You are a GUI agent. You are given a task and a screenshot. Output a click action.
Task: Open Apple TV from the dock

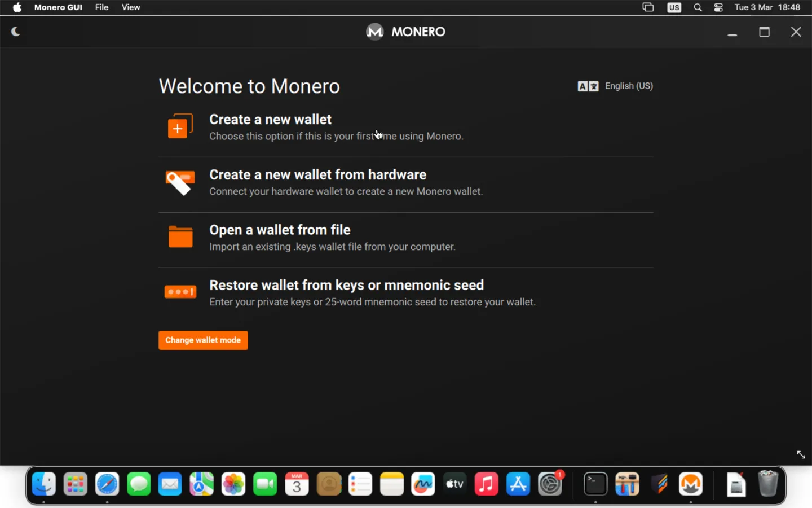point(455,484)
